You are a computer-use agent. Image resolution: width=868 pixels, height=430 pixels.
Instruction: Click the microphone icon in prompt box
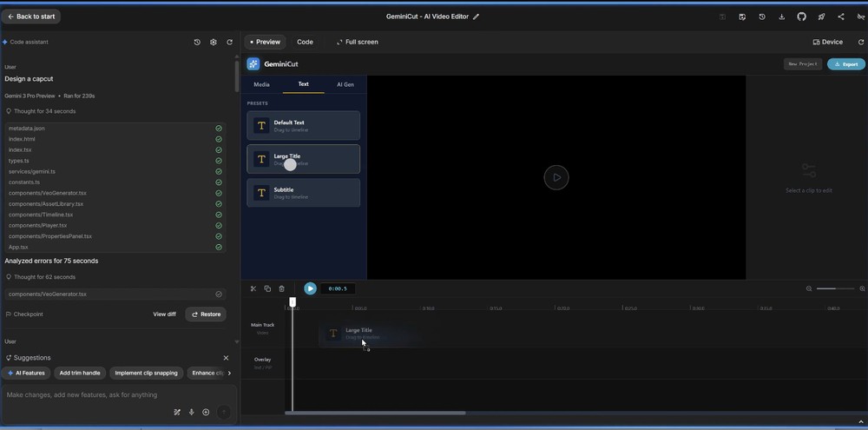(x=191, y=413)
